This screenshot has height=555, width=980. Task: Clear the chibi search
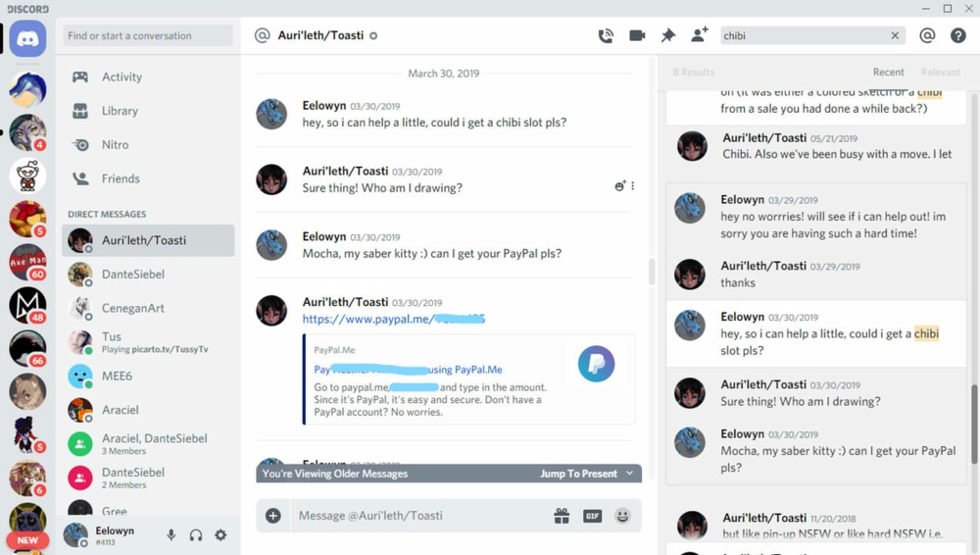895,35
